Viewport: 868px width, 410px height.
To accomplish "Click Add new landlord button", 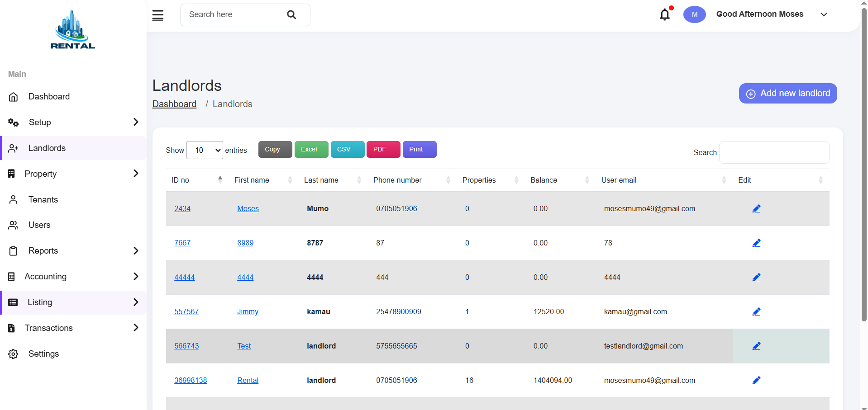I will coord(788,94).
